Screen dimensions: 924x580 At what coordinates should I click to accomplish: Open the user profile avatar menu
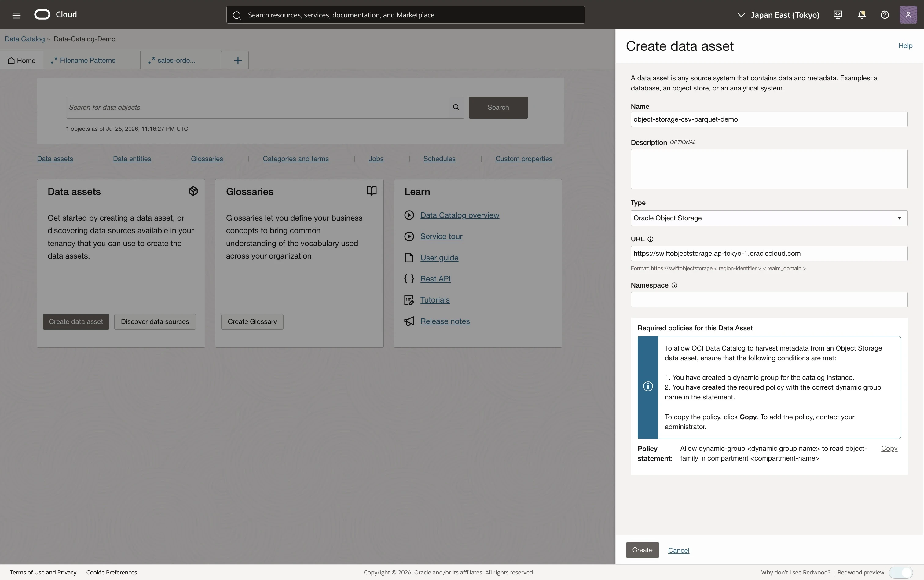pyautogui.click(x=908, y=15)
